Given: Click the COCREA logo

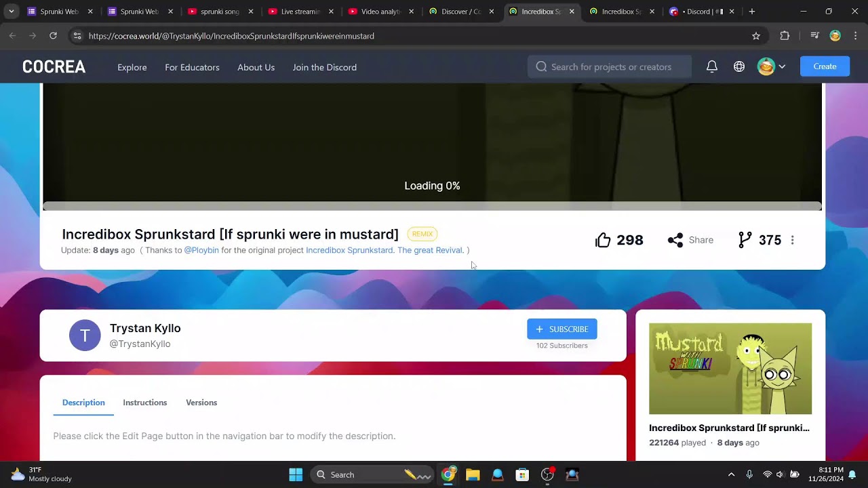Looking at the screenshot, I should pos(54,66).
